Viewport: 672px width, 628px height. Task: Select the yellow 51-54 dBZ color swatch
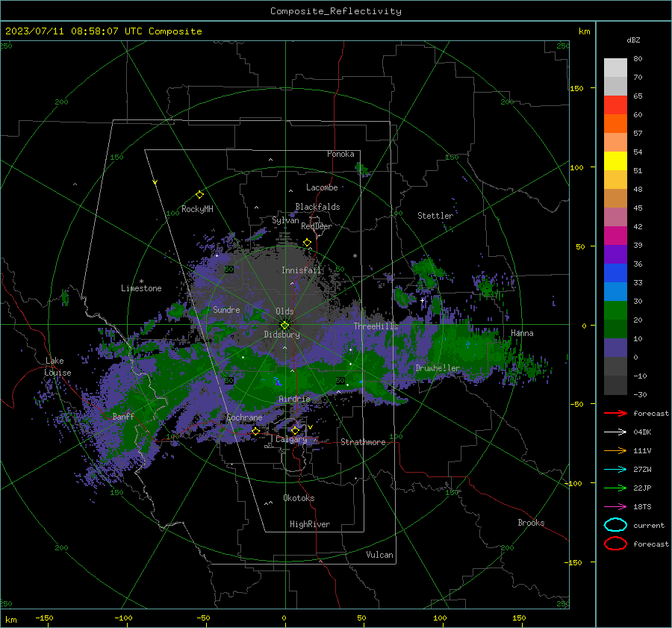(615, 161)
